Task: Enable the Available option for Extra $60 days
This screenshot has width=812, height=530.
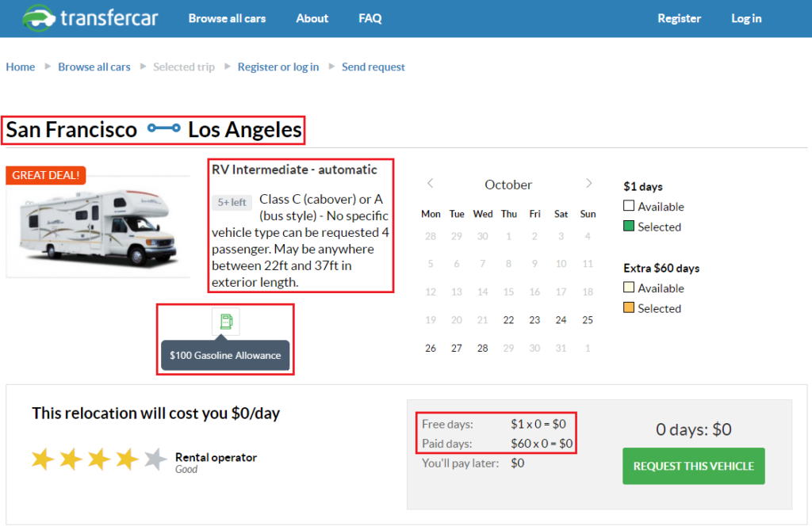Action: [629, 288]
